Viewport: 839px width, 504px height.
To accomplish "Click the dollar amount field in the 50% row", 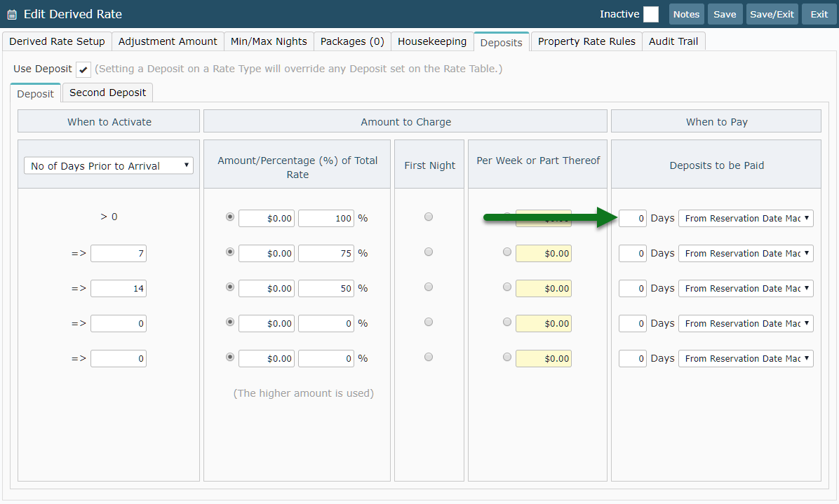I will (x=267, y=289).
